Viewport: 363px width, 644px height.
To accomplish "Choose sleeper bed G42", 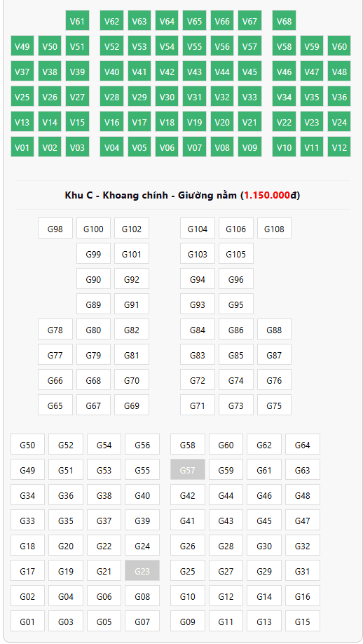I will coord(187,495).
